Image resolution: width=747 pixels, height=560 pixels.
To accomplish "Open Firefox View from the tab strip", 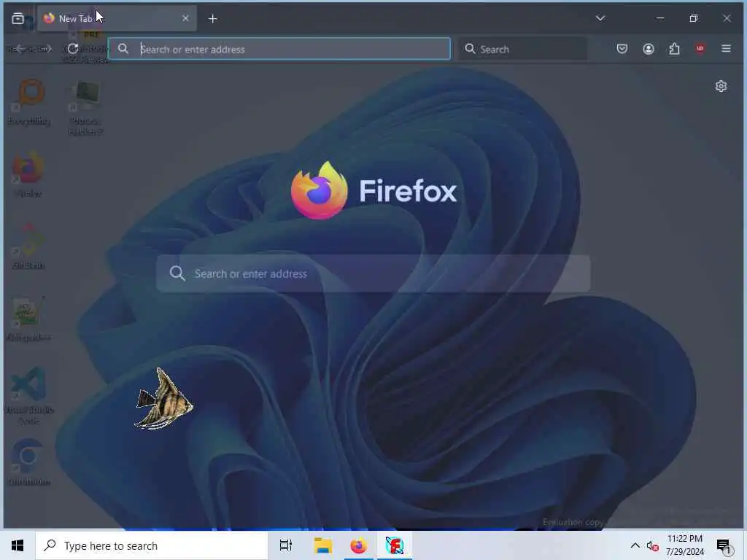I will [18, 18].
